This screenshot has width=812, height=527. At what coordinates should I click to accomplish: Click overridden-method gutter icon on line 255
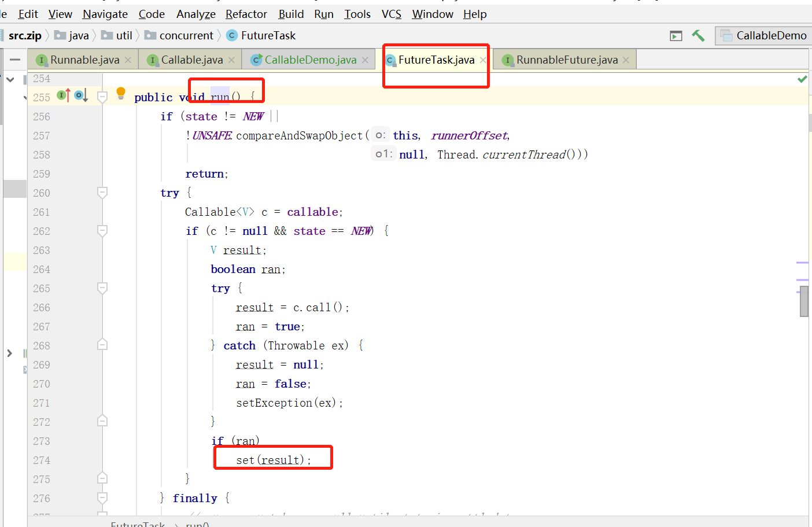pyautogui.click(x=81, y=95)
